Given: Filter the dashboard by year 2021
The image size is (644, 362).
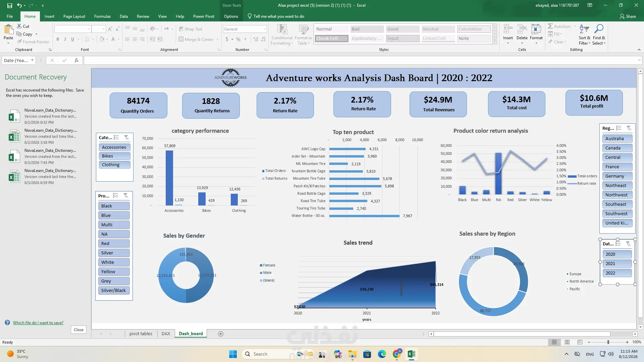Looking at the screenshot, I should (x=617, y=263).
